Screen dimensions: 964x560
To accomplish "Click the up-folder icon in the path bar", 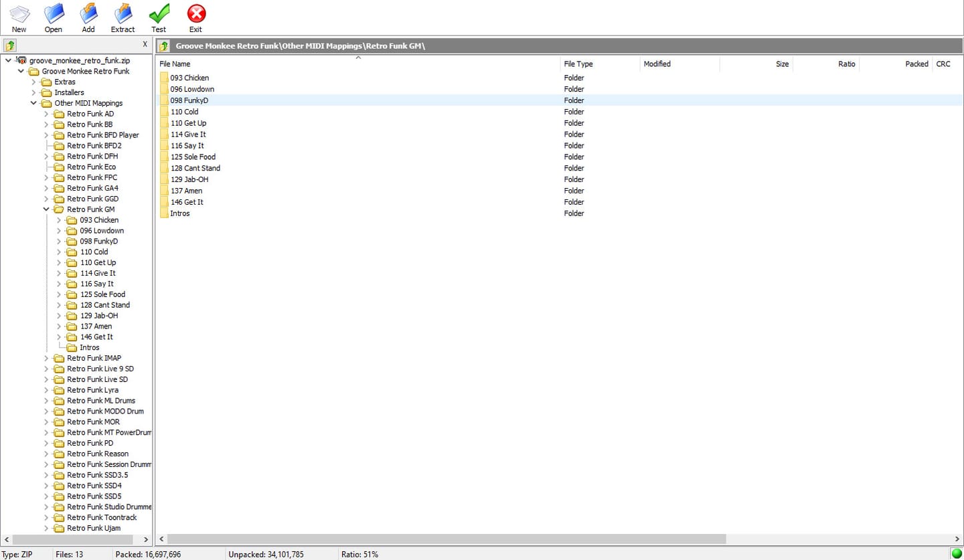I will 164,45.
